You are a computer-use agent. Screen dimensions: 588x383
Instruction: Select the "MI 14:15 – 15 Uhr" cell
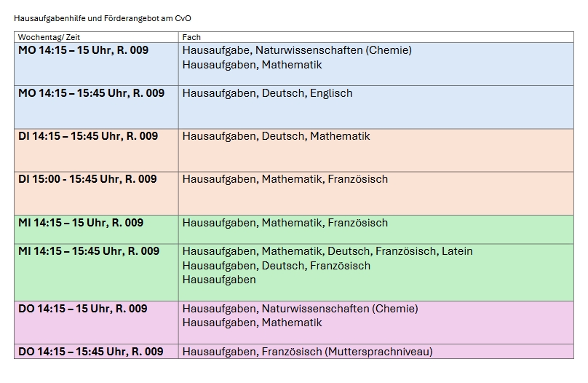coord(81,223)
